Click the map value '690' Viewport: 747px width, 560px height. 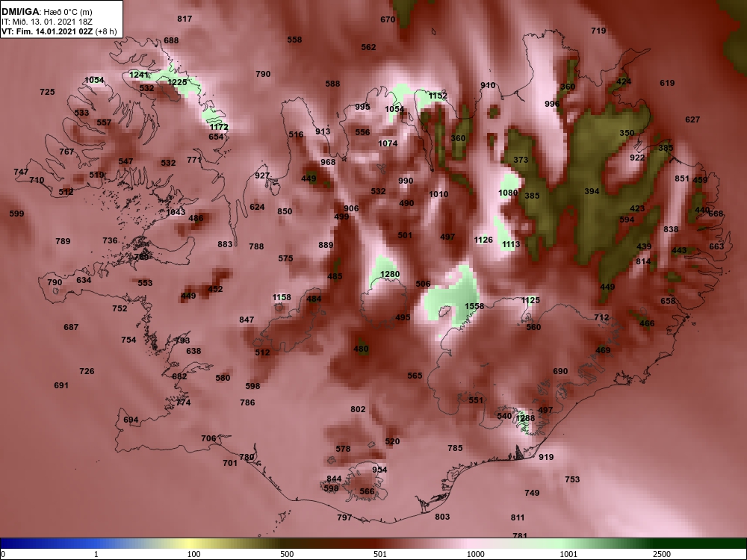(560, 371)
